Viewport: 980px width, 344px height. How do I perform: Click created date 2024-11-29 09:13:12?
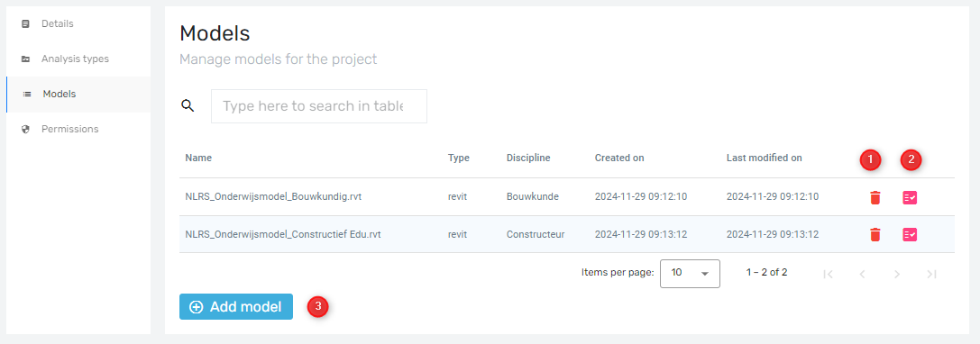[x=641, y=234]
